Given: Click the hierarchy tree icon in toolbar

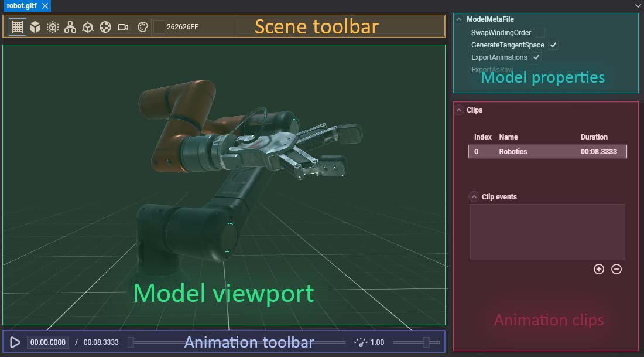Looking at the screenshot, I should tap(70, 27).
